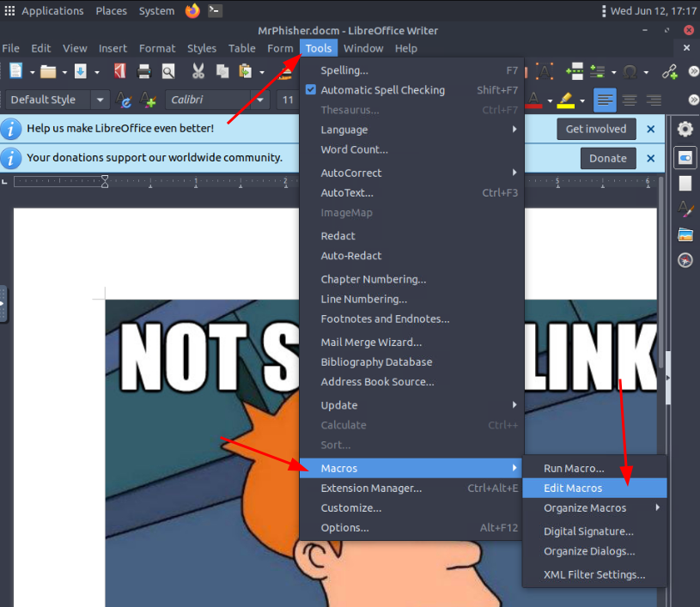Open the sidebar Properties toggle icon
Image resolution: width=700 pixels, height=607 pixels.
(685, 158)
